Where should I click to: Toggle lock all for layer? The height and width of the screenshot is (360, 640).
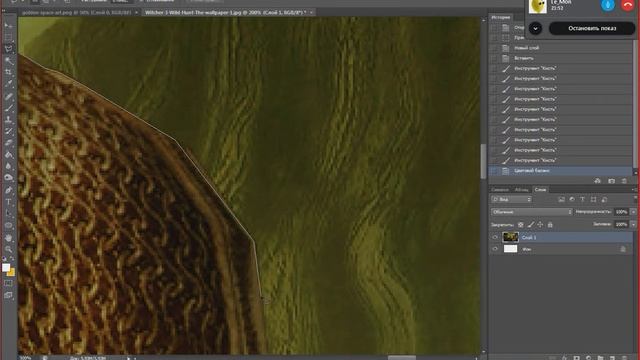[x=550, y=224]
